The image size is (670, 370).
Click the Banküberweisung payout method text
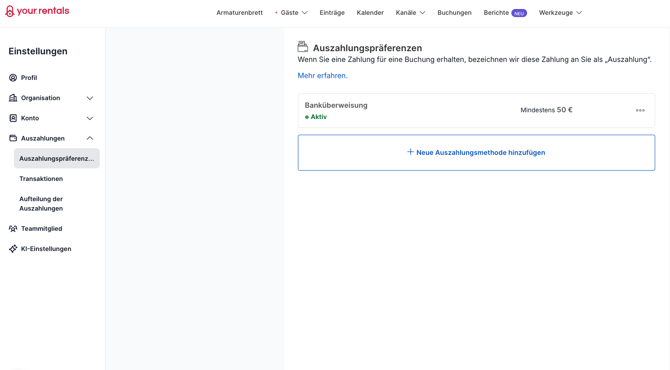336,105
